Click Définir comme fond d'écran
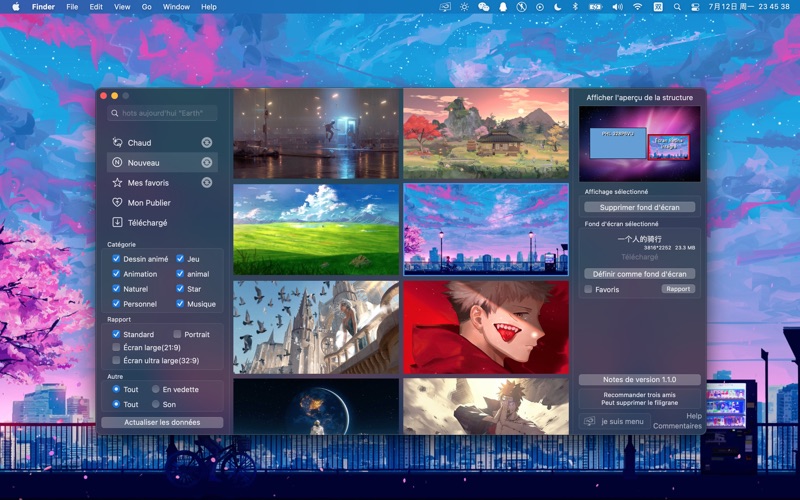This screenshot has height=500, width=800. tap(639, 274)
